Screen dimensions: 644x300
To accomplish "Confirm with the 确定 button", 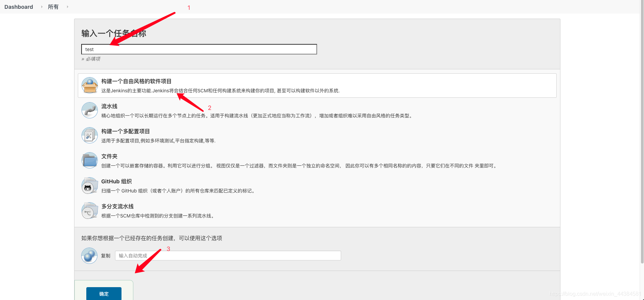I will (104, 294).
